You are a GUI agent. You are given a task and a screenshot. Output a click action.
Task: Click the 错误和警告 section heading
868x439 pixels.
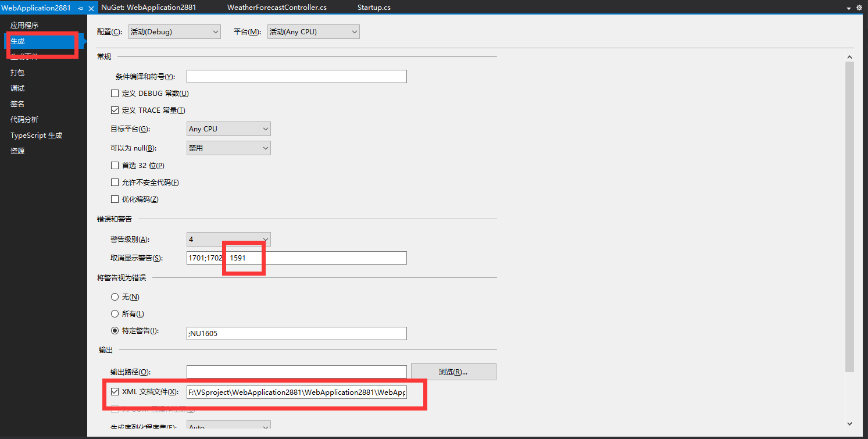pyautogui.click(x=114, y=219)
